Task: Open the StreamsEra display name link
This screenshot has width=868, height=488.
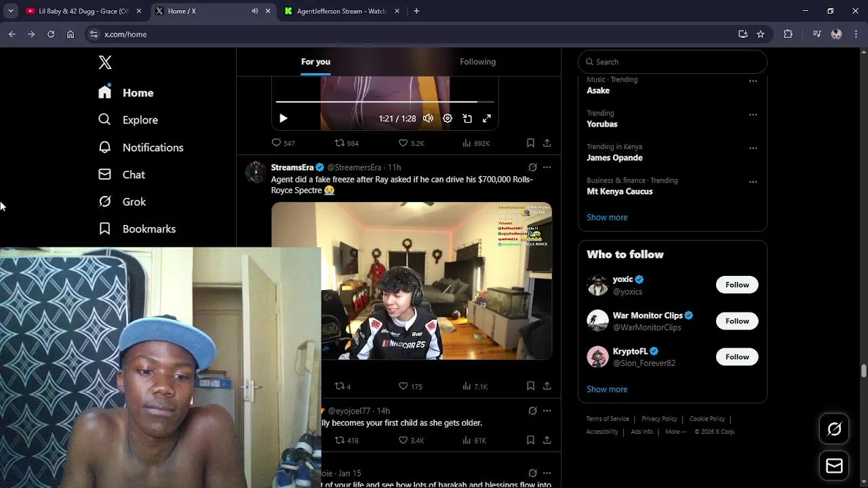Action: (x=292, y=167)
